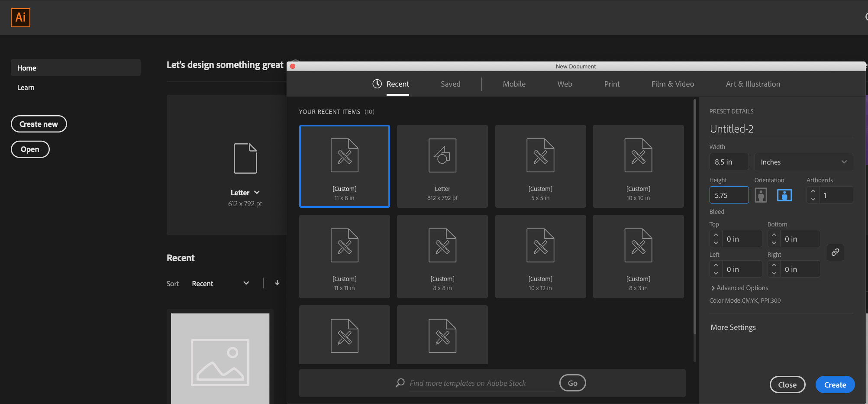Click the Open button on Home screen
868x404 pixels.
pyautogui.click(x=30, y=149)
